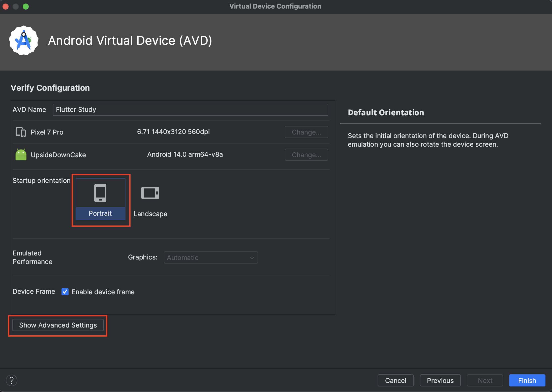Image resolution: width=552 pixels, height=392 pixels.
Task: Click the "Android 14.0 arm64-v8a" text
Action: point(185,154)
